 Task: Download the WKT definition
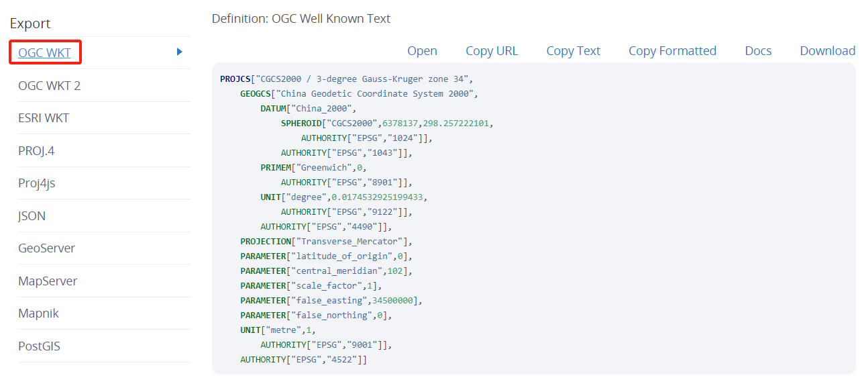[x=827, y=51]
